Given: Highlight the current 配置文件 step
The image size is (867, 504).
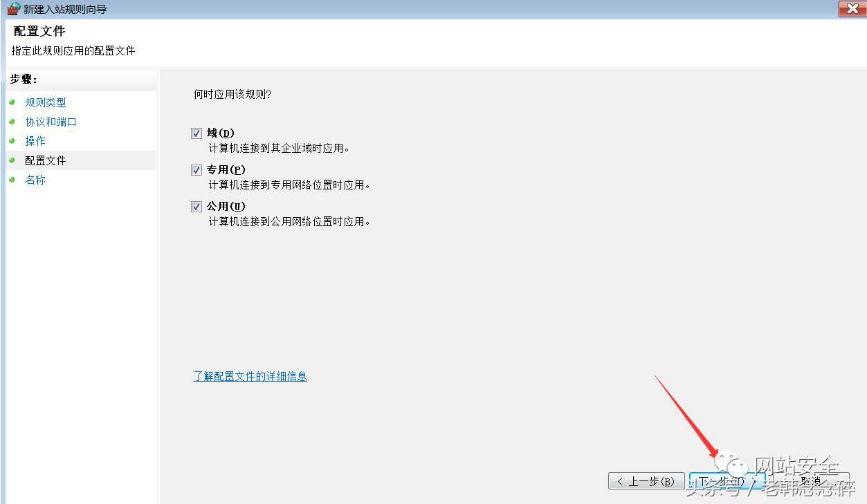Looking at the screenshot, I should (x=46, y=160).
